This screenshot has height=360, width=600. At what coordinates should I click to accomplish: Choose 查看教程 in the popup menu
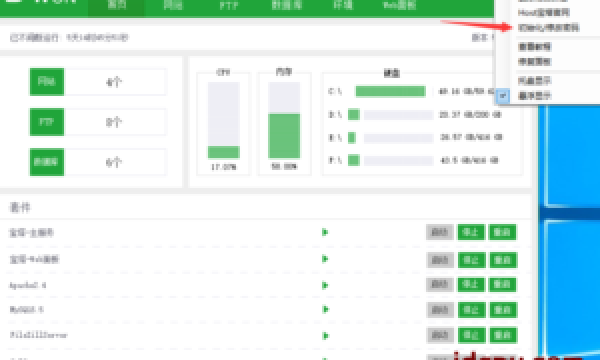pos(534,47)
